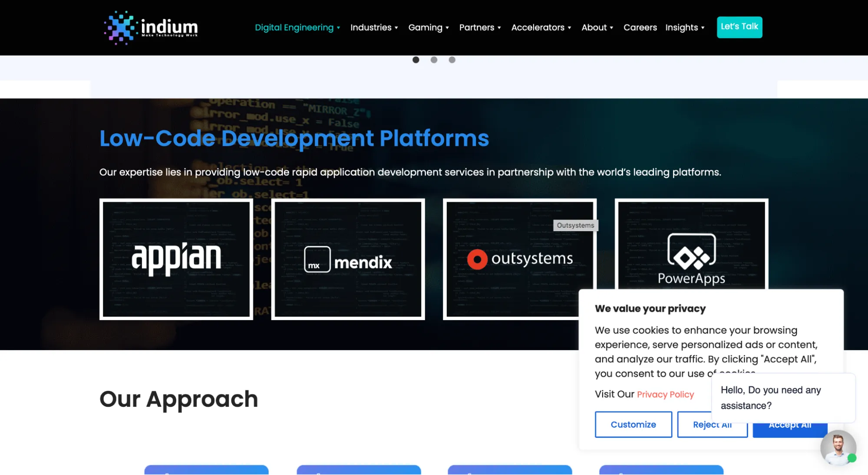Click the 'We value your privacy' title
868x475 pixels.
[650, 308]
